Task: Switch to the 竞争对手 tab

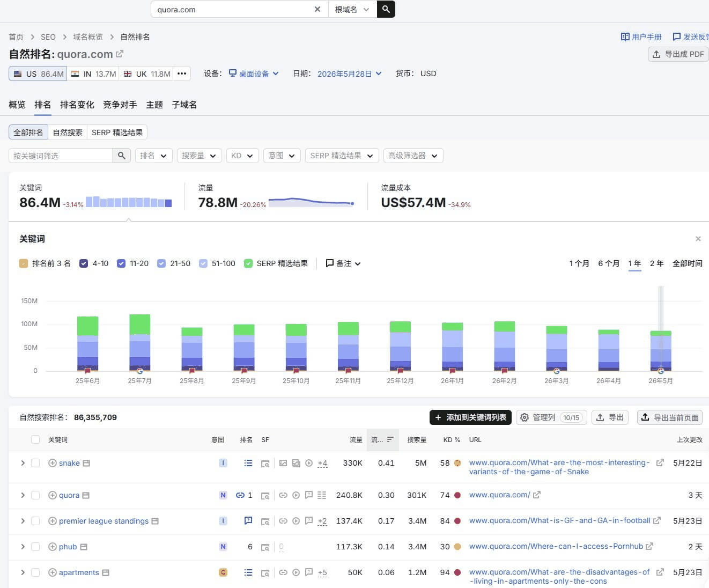Action: tap(120, 105)
